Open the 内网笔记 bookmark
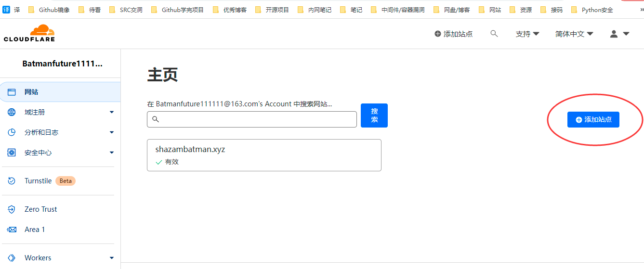Screen dimensions: 644x269 (315, 10)
